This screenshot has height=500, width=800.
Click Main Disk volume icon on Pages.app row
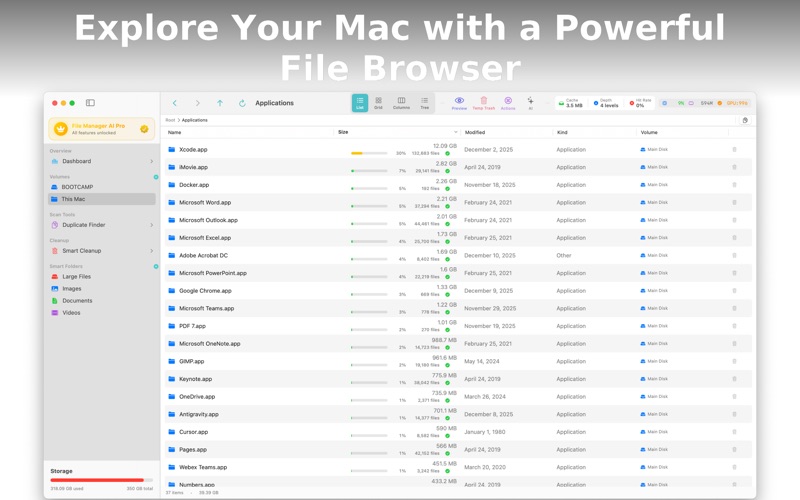(643, 449)
